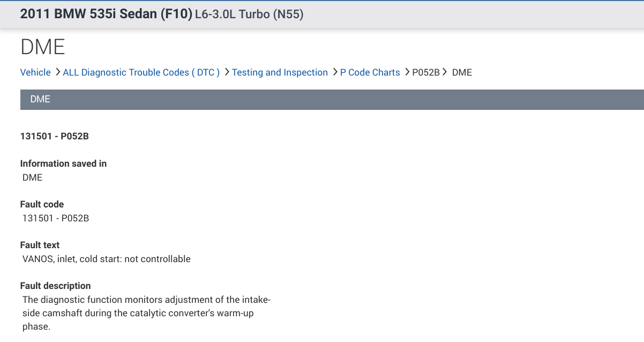Click the chevron after P Code Charts
This screenshot has height=342, width=644.
(x=407, y=72)
